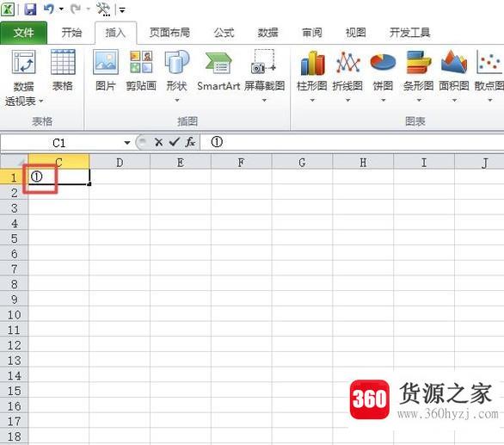This screenshot has width=504, height=445.
Task: Expand the Undo history dropdown
Action: 61,9
